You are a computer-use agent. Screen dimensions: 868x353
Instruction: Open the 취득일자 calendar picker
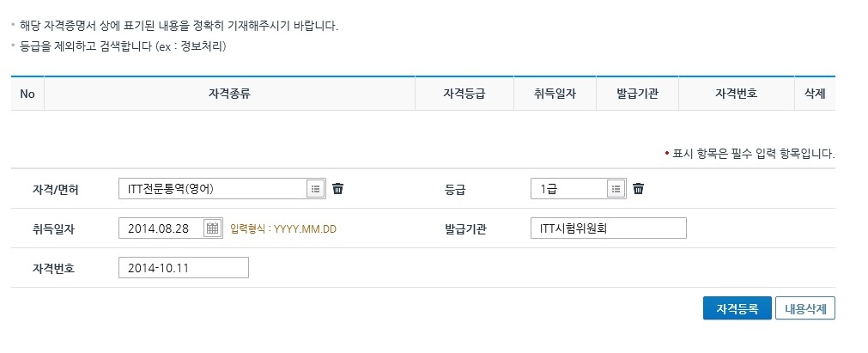tap(212, 228)
